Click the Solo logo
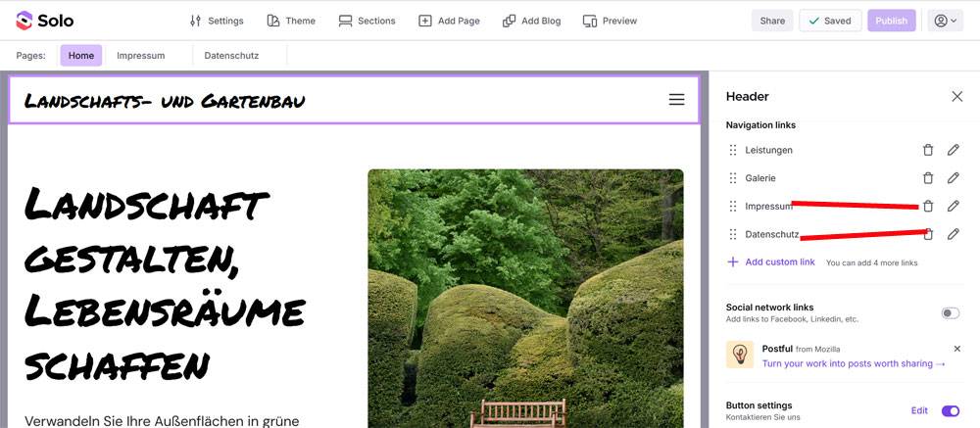The width and height of the screenshot is (980, 428). click(45, 21)
